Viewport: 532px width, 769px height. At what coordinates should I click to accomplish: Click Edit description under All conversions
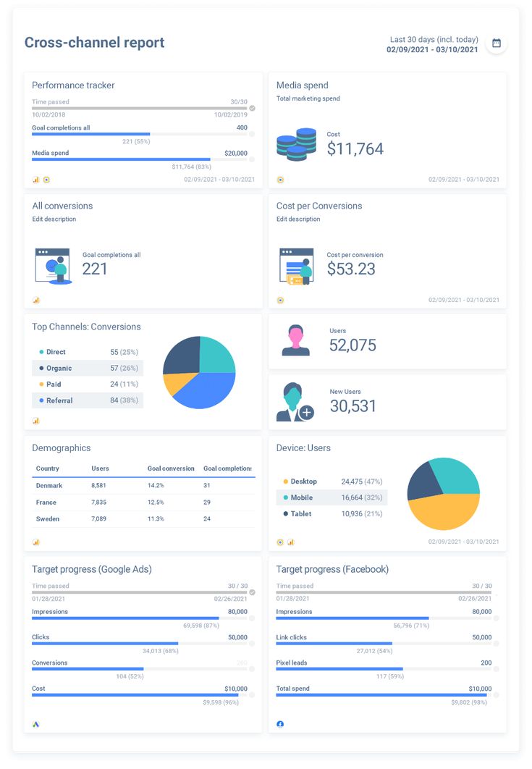(54, 219)
